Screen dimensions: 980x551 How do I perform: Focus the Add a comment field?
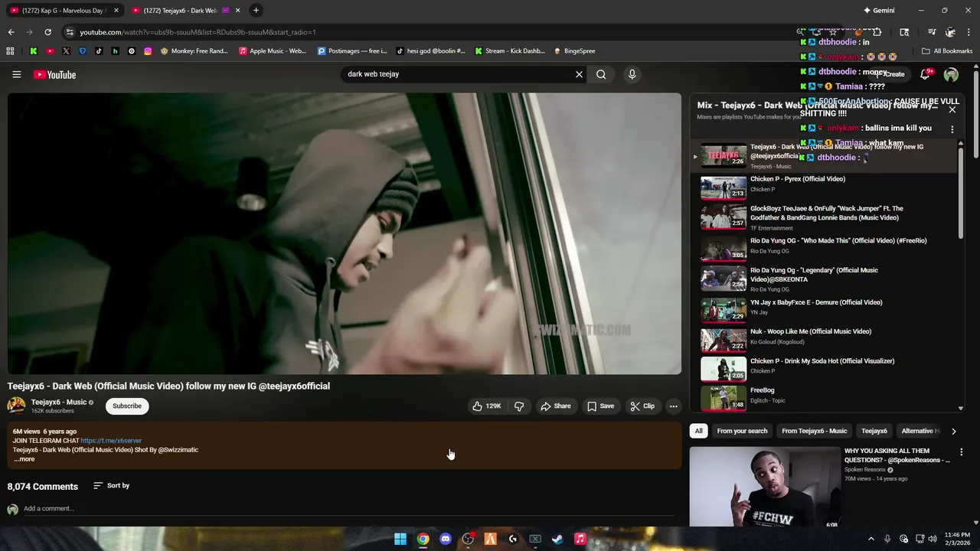(348, 508)
